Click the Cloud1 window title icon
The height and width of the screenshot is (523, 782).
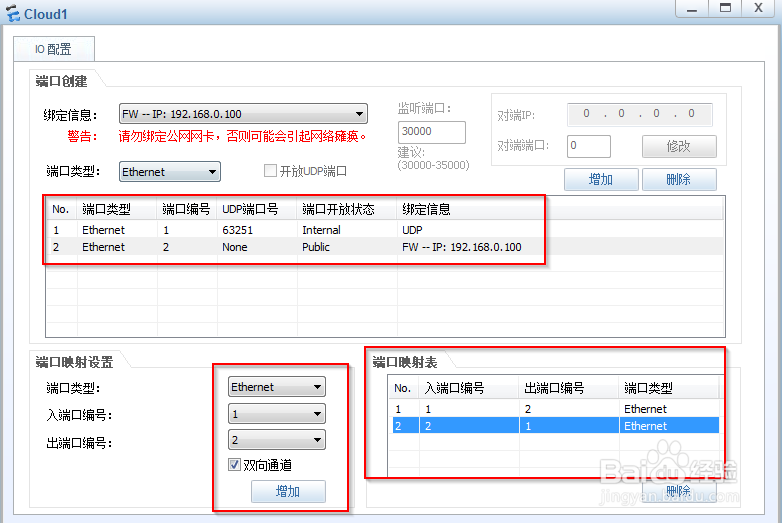click(x=12, y=13)
